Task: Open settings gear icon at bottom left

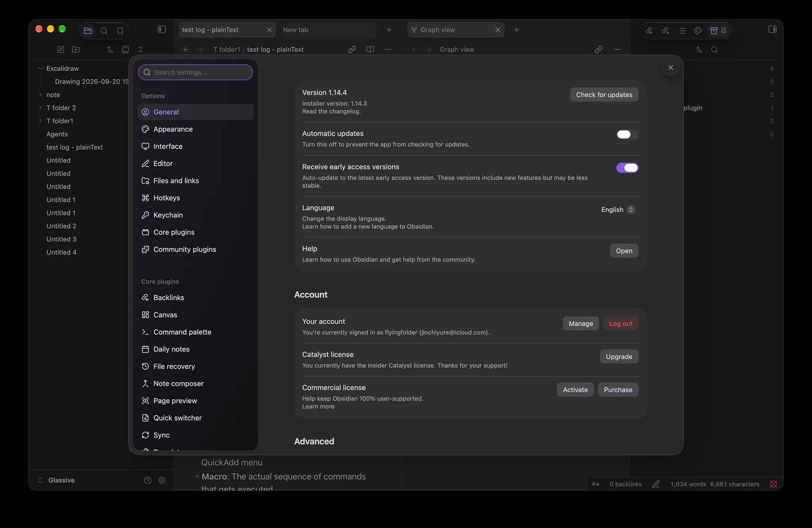Action: pos(162,480)
